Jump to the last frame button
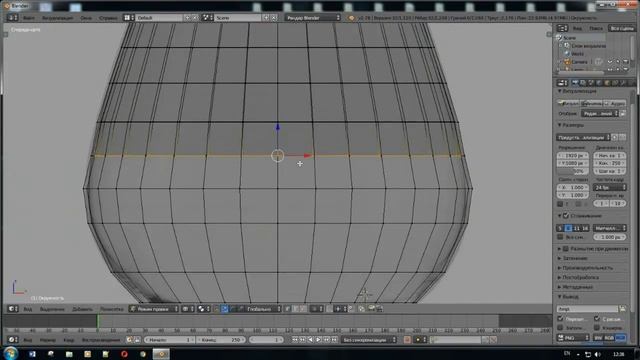This screenshot has height=360, width=640. coord(334,340)
